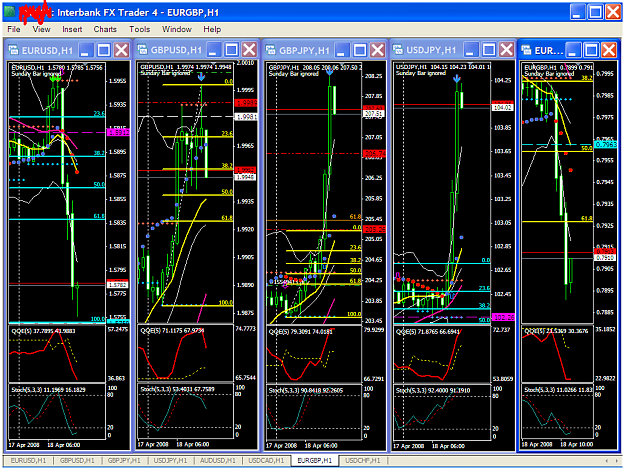Maximize the GBPJPY,H1 chart window
Image resolution: width=625 pixels, height=470 pixels.
(360, 50)
